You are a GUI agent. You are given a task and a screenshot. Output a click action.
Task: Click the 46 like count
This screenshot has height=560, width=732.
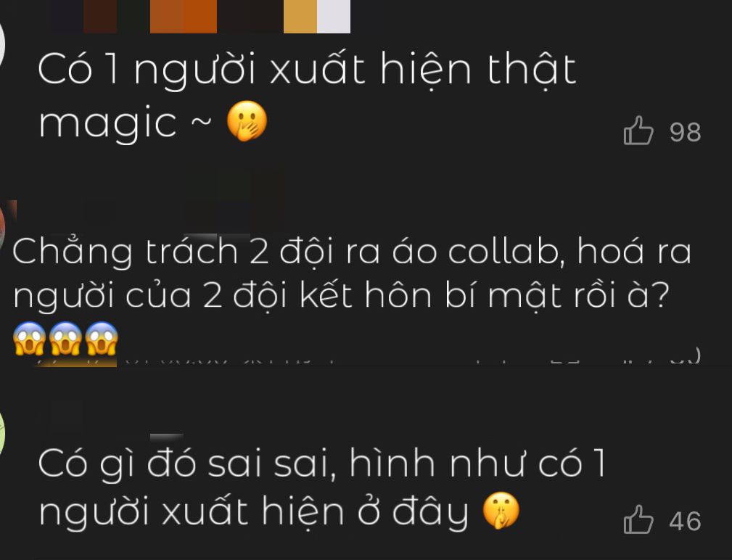tap(685, 521)
